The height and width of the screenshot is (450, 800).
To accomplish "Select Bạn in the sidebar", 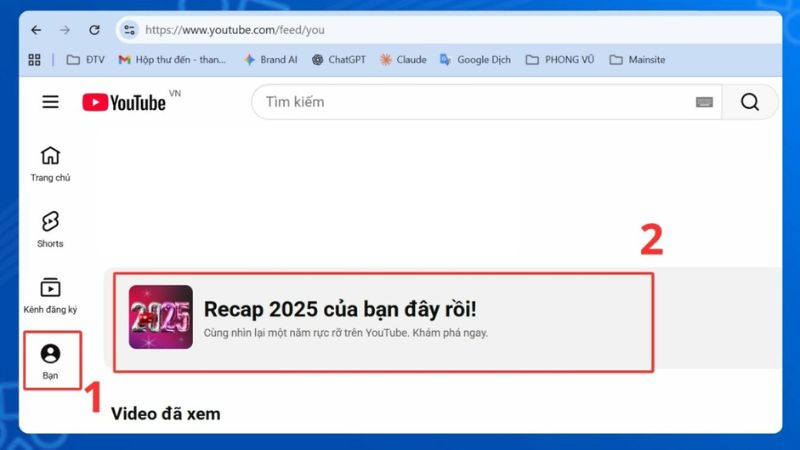I will pyautogui.click(x=50, y=361).
